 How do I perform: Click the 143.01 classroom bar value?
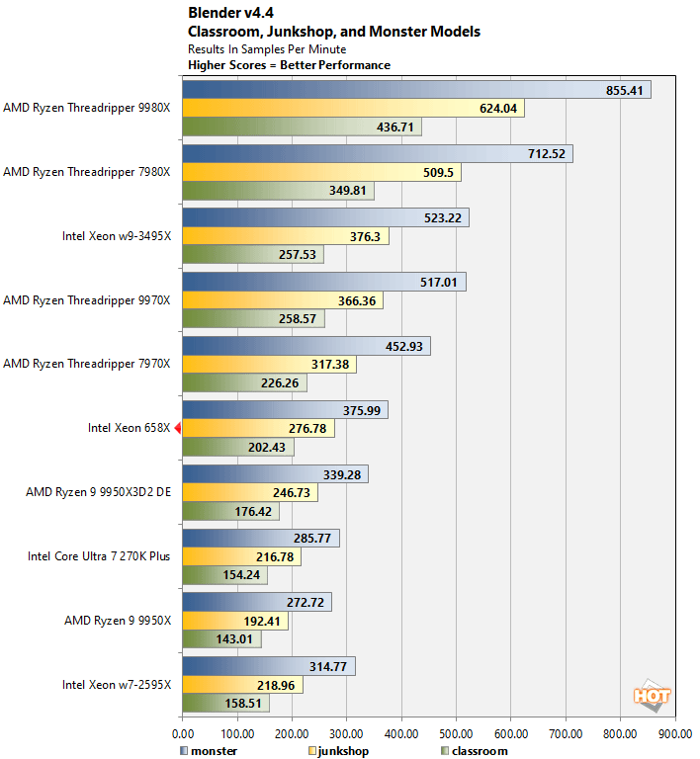point(234,639)
